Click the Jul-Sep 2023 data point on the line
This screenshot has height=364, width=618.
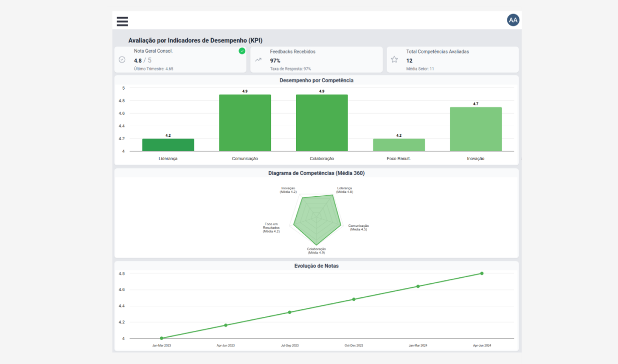[289, 312]
